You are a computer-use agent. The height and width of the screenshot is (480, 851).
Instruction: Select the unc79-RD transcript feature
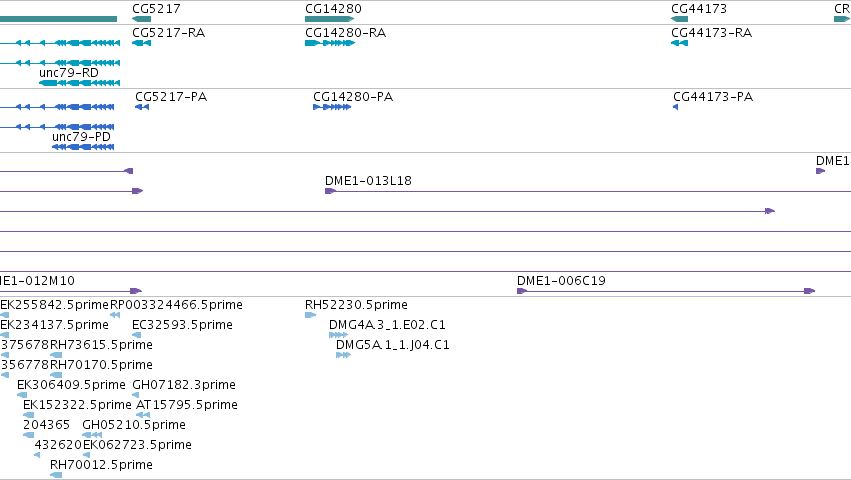(79, 83)
